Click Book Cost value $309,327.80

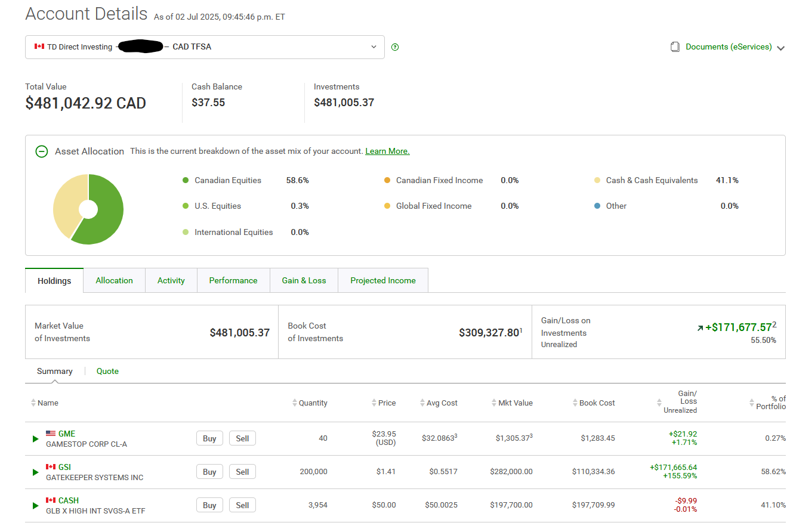[489, 333]
